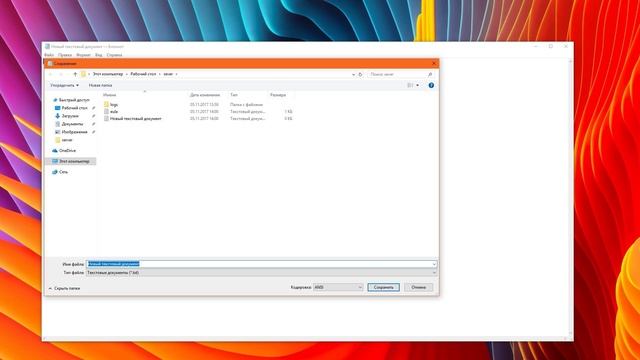This screenshot has width=640, height=360.
Task: Click the Отмена button
Action: [418, 287]
